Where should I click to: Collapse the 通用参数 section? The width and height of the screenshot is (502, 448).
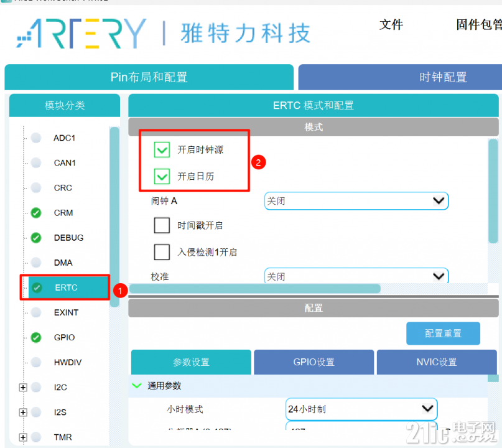(137, 386)
